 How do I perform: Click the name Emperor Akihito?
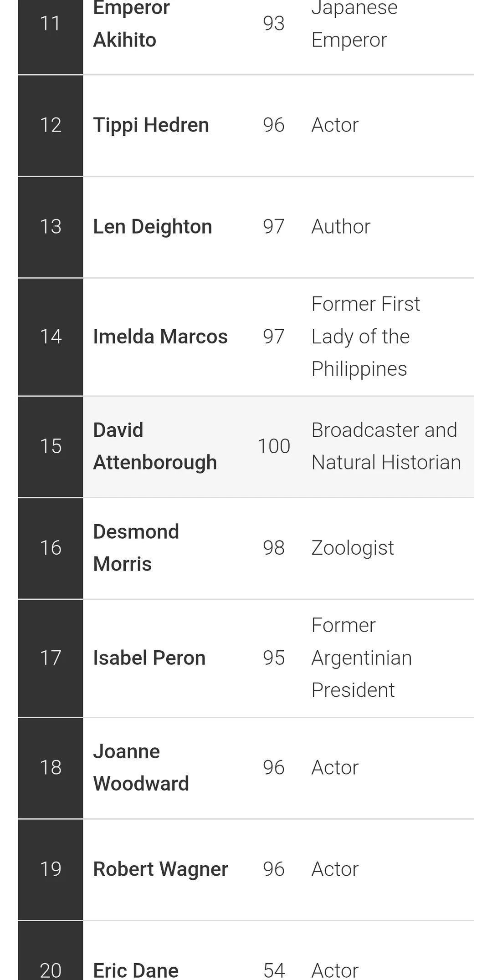pyautogui.click(x=131, y=24)
